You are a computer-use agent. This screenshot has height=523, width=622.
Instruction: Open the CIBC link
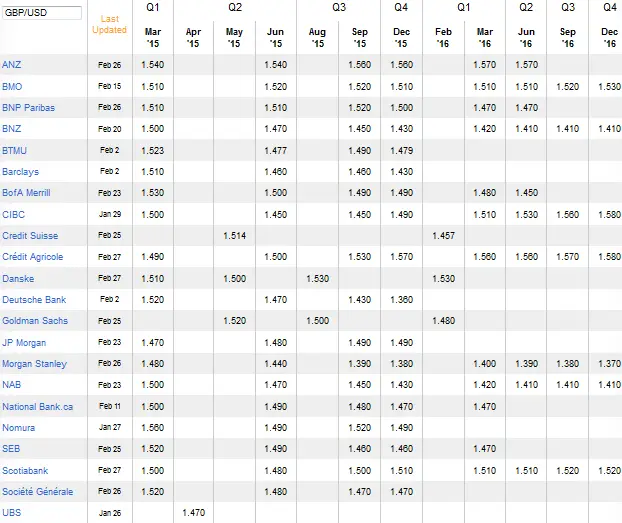(13, 215)
